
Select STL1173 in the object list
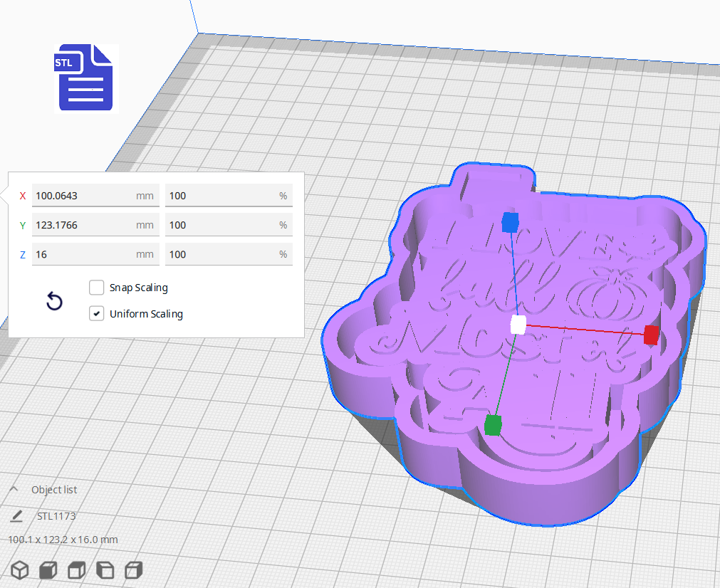tap(56, 515)
